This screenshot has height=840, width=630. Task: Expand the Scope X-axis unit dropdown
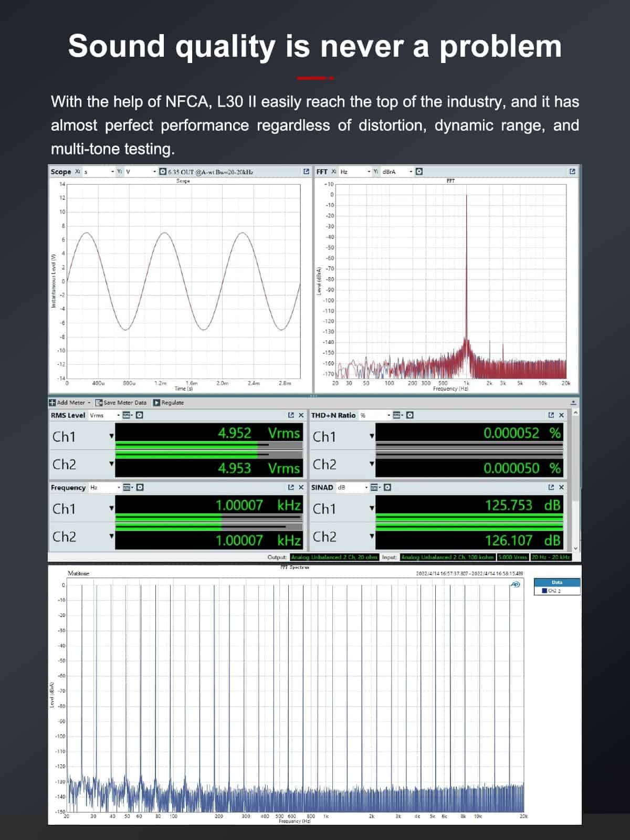click(x=112, y=172)
